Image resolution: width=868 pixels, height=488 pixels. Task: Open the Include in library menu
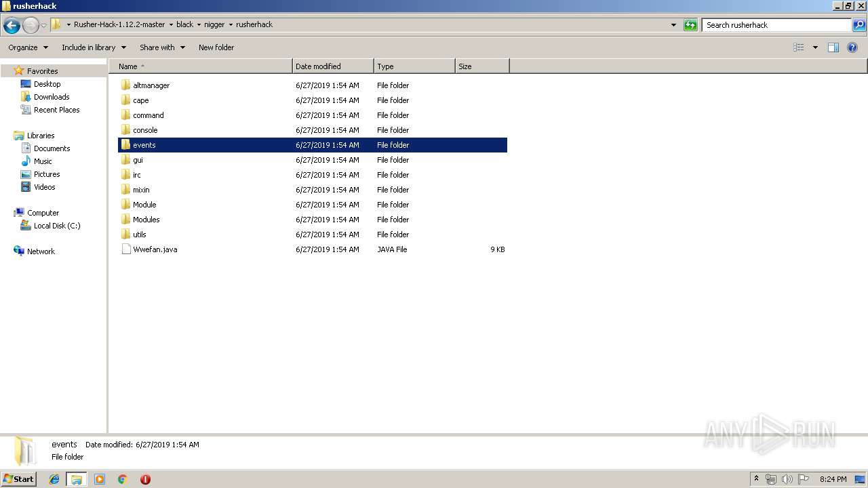tap(94, 47)
